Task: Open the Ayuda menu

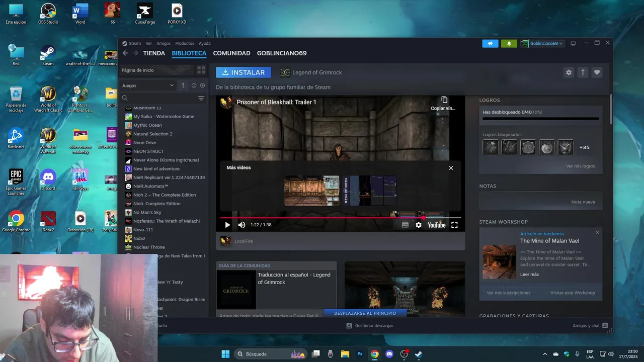Action: click(x=205, y=44)
